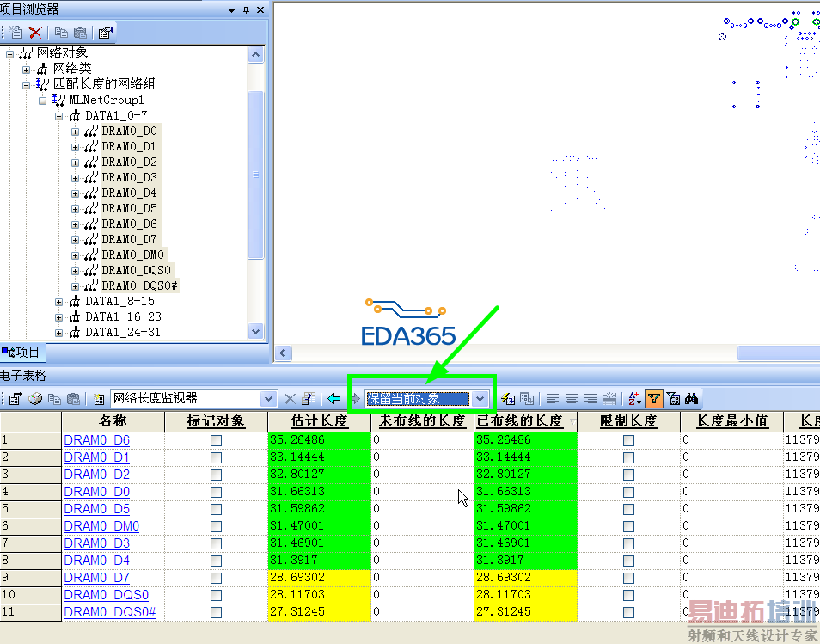Open the 网络长度监视器 dropdown

coord(268,399)
